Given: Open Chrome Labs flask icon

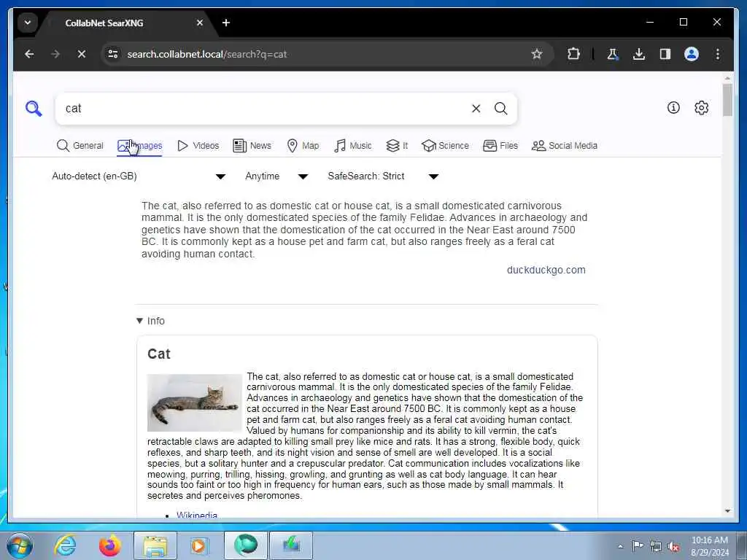Looking at the screenshot, I should [x=613, y=54].
